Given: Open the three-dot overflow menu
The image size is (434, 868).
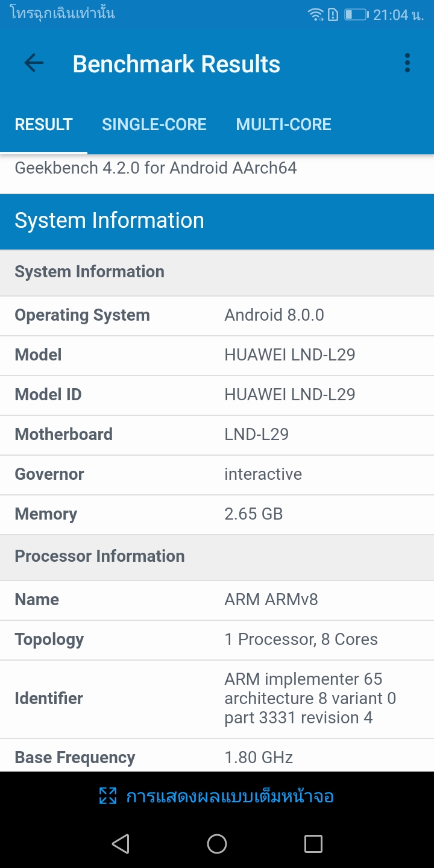Looking at the screenshot, I should click(x=407, y=63).
